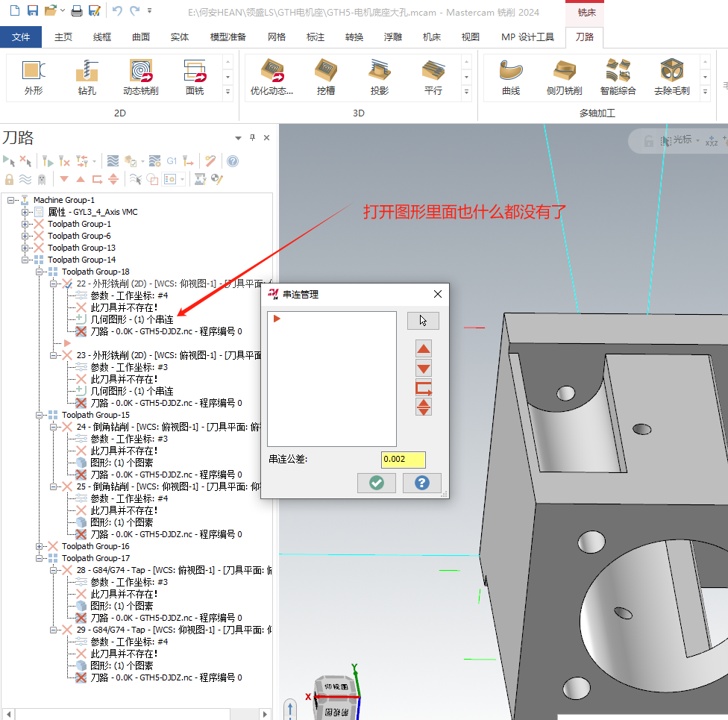Select 几何图形 under operation 22
The image size is (728, 720).
click(x=132, y=319)
